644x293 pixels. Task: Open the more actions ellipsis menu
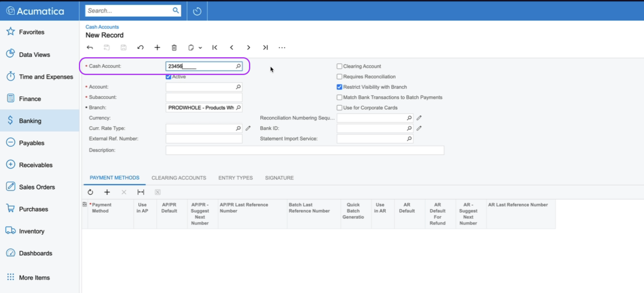coord(282,47)
